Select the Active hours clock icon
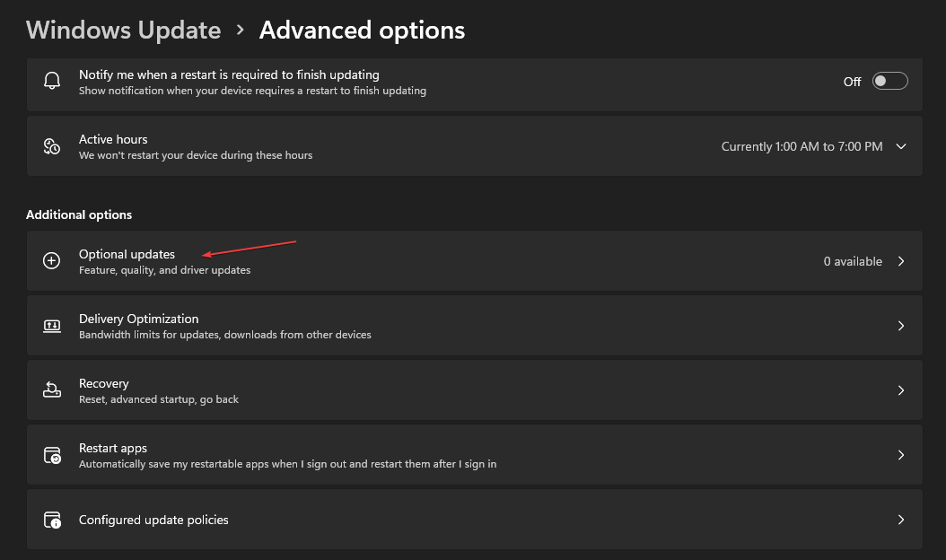The height and width of the screenshot is (560, 946). pos(51,145)
